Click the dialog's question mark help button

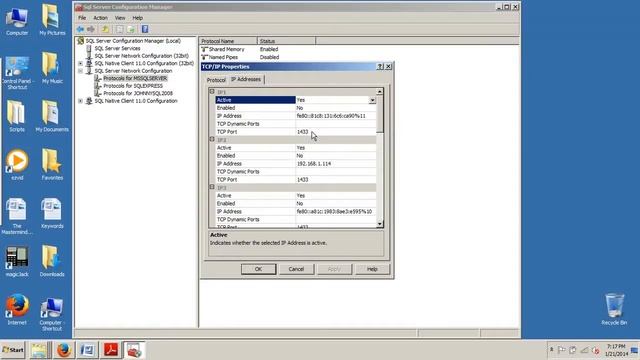click(380, 67)
